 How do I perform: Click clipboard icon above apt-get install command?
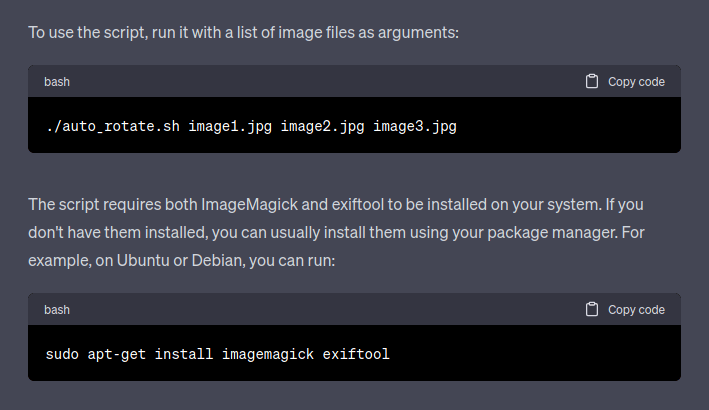[592, 310]
